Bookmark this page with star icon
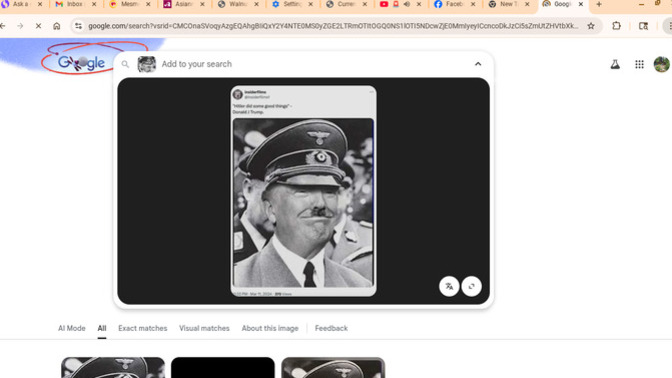The width and height of the screenshot is (672, 378). [591, 26]
